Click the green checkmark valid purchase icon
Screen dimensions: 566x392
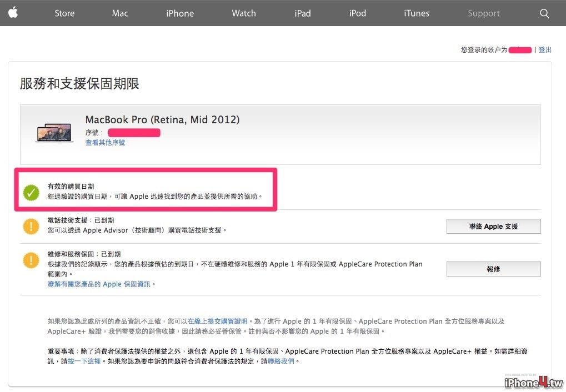[x=31, y=192]
